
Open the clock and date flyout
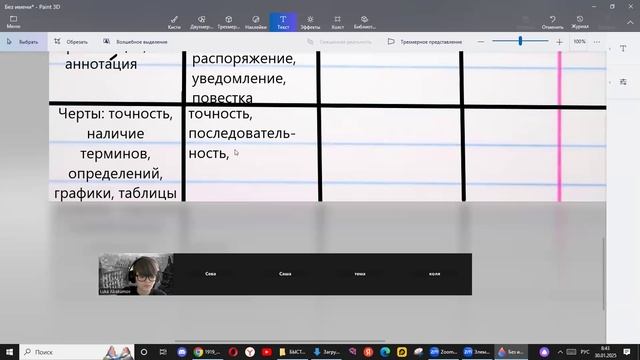click(x=605, y=352)
